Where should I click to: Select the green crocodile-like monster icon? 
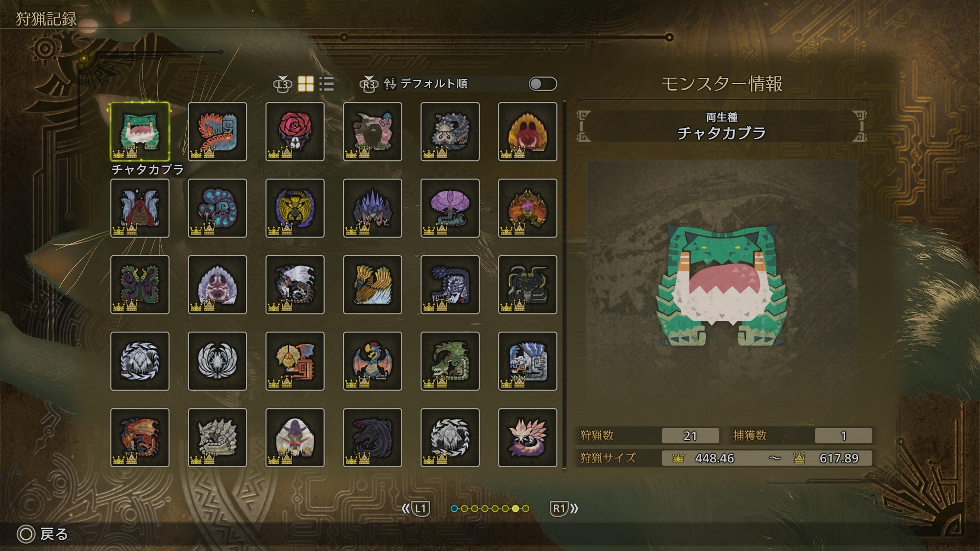[x=450, y=361]
